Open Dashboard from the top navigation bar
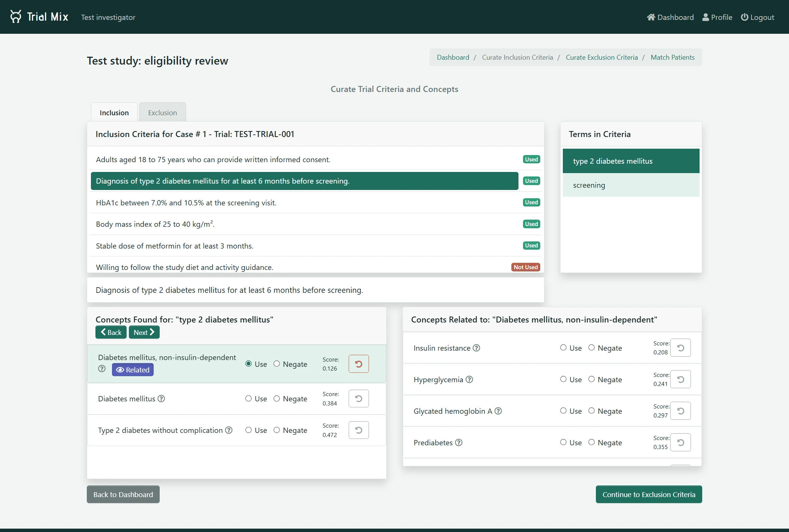Image resolution: width=789 pixels, height=532 pixels. pos(670,17)
